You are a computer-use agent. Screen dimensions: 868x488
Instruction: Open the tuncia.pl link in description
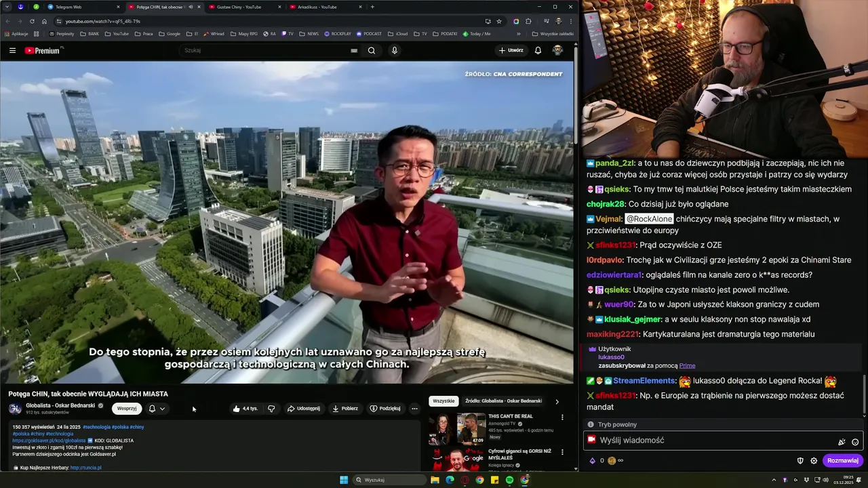pyautogui.click(x=86, y=468)
